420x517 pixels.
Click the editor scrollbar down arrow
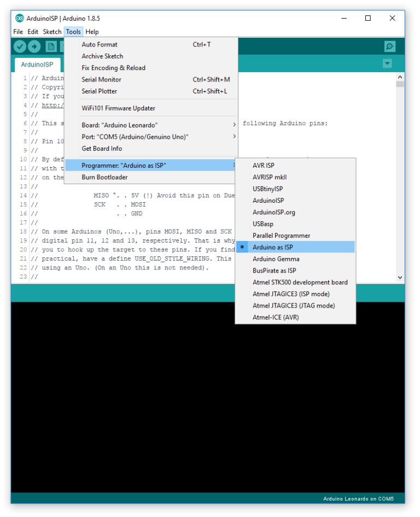tap(400, 277)
